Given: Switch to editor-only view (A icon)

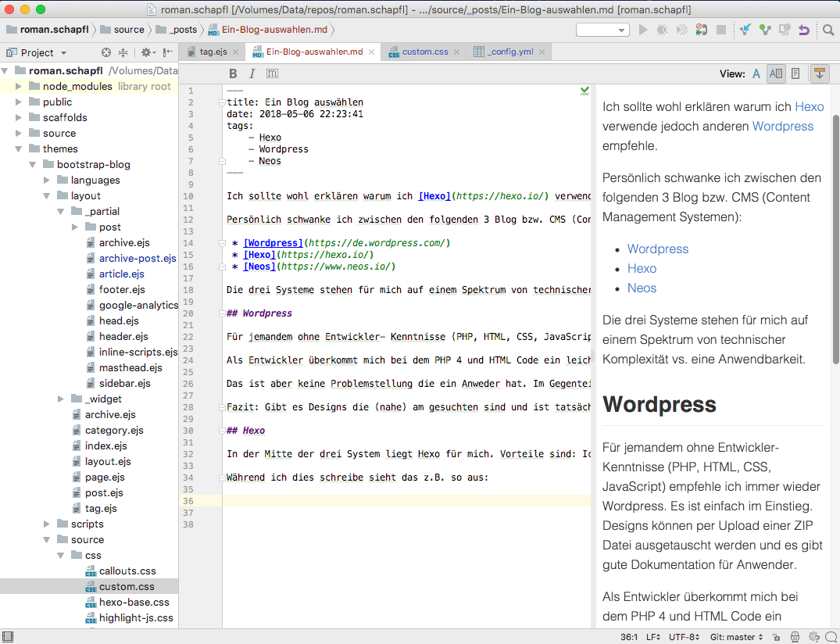Looking at the screenshot, I should coord(756,74).
